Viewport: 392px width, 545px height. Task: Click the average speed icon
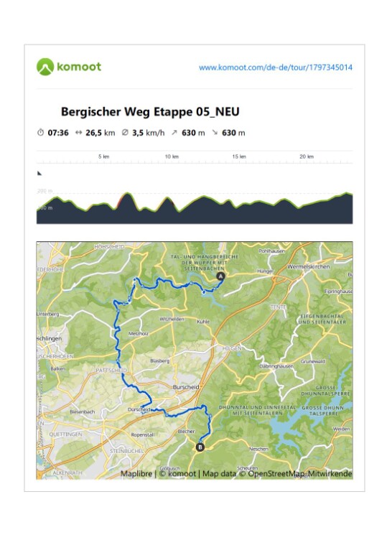click(125, 132)
